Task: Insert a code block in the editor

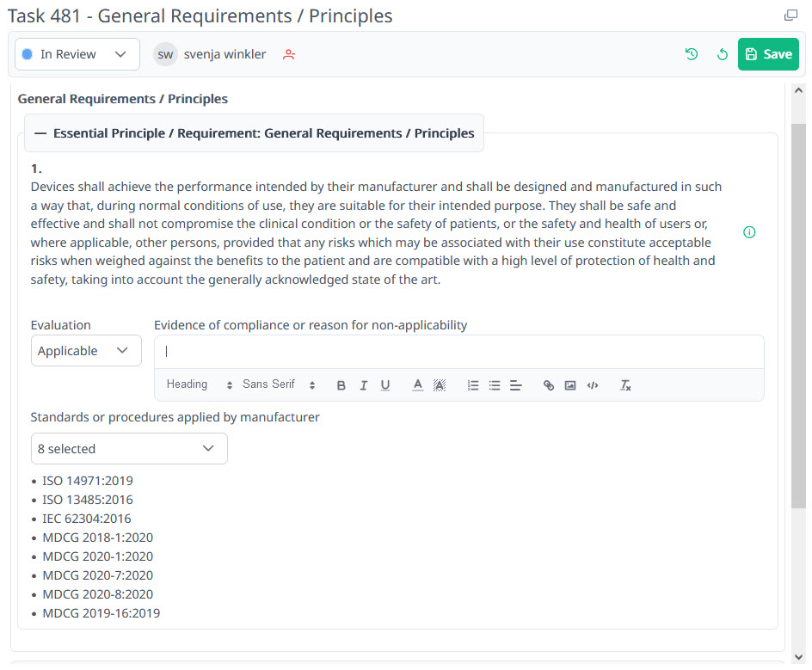Action: [x=592, y=385]
